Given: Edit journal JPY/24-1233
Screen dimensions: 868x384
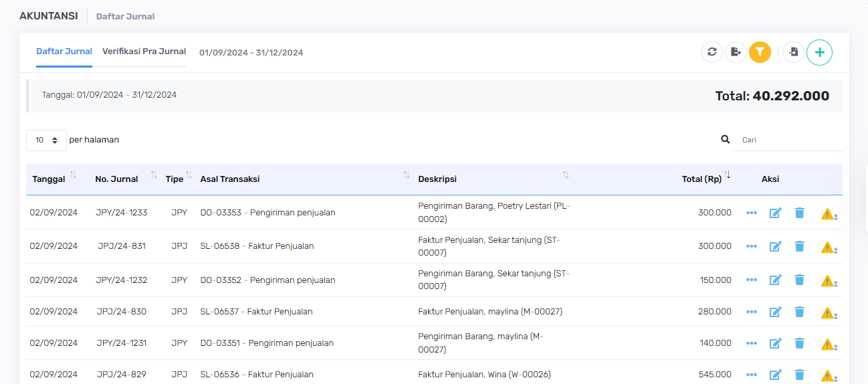Looking at the screenshot, I should click(x=776, y=213).
